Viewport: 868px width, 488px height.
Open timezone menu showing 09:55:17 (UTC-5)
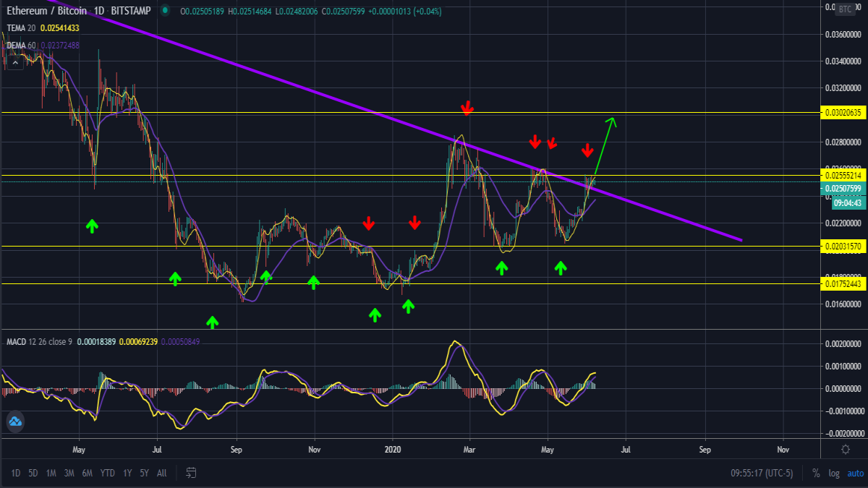point(763,473)
